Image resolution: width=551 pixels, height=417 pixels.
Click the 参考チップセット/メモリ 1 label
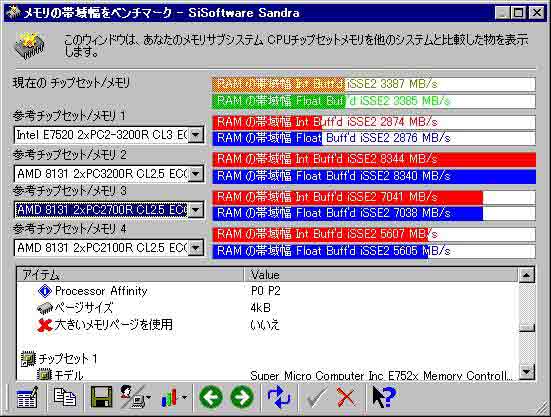click(x=69, y=116)
